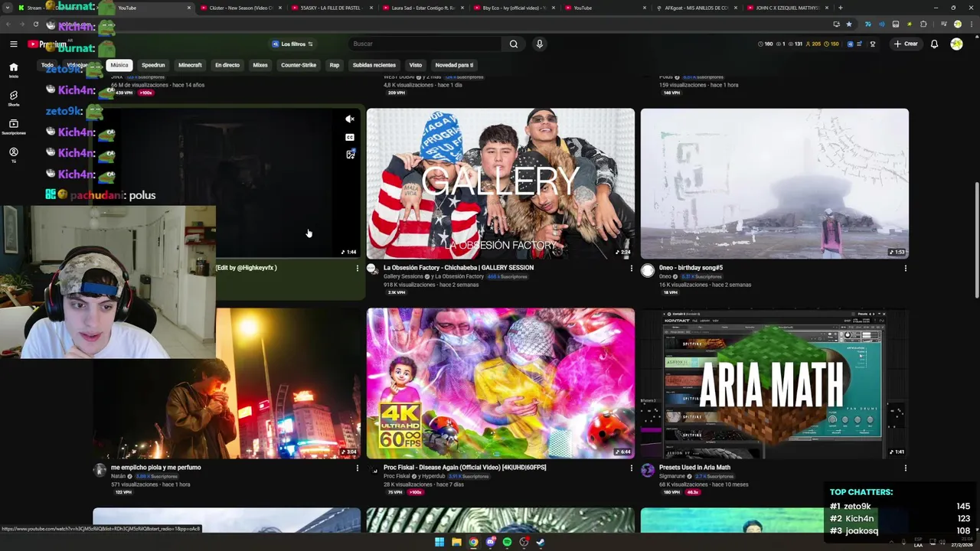Open options for 0neo birthday song video

(905, 269)
